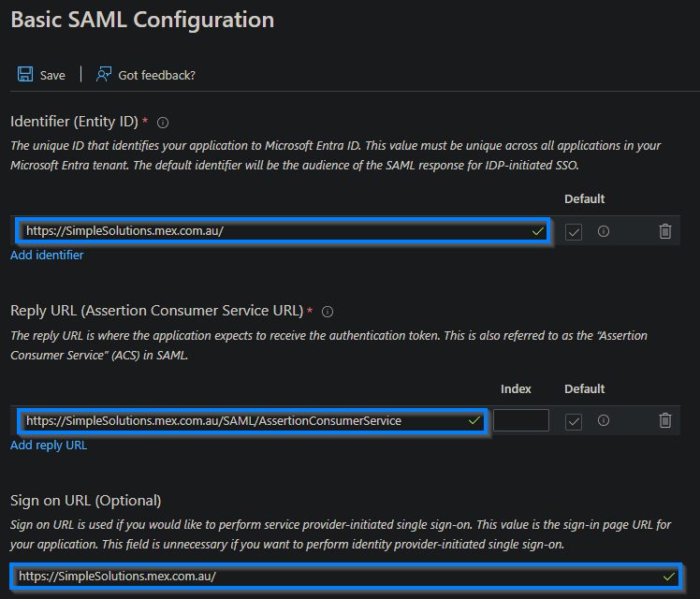Open the Got feedback? link

tap(156, 75)
